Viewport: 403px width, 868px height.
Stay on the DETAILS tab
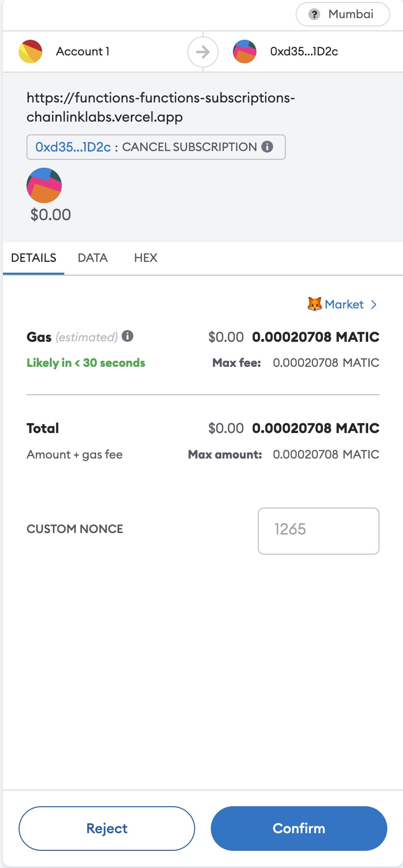point(33,257)
